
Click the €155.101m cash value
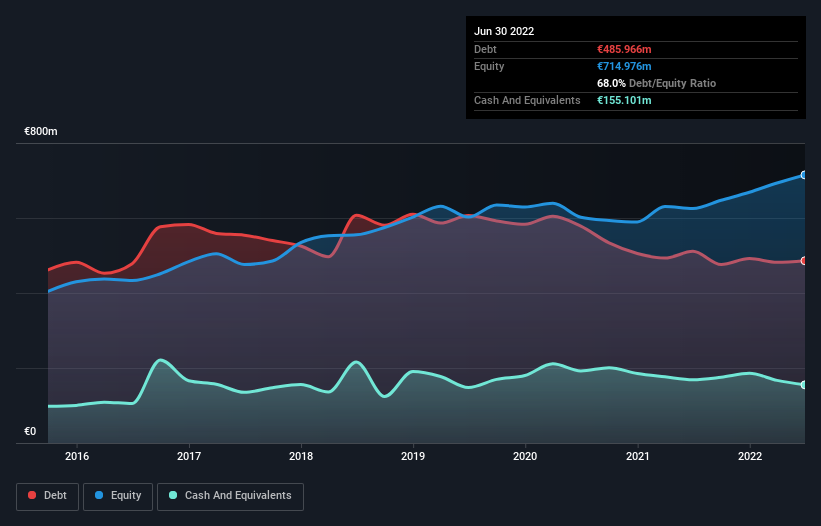[624, 100]
